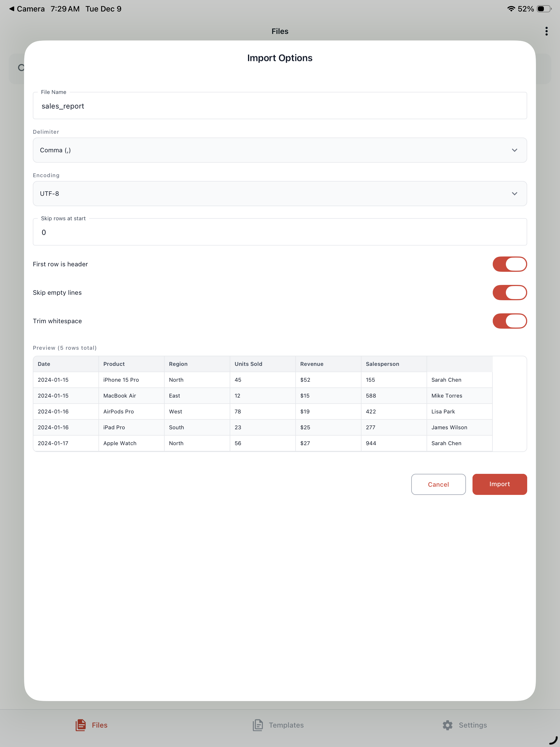
Task: Click the $27 revenue cell
Action: point(328,443)
